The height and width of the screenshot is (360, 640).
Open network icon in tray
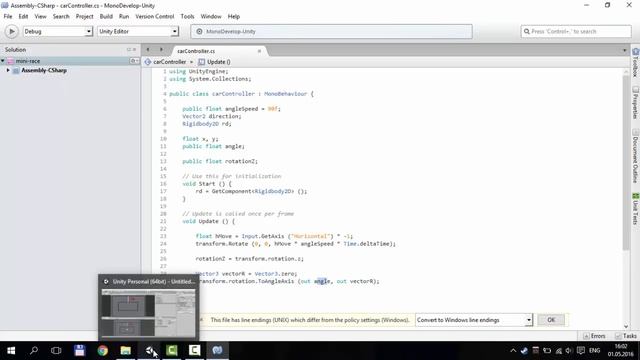coord(558,351)
